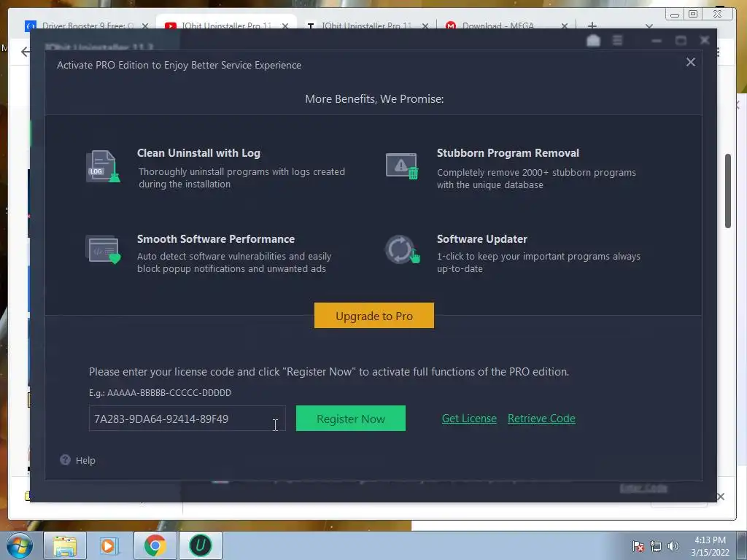The width and height of the screenshot is (747, 560).
Task: Close the Download - MEGA browser tab
Action: pyautogui.click(x=565, y=26)
